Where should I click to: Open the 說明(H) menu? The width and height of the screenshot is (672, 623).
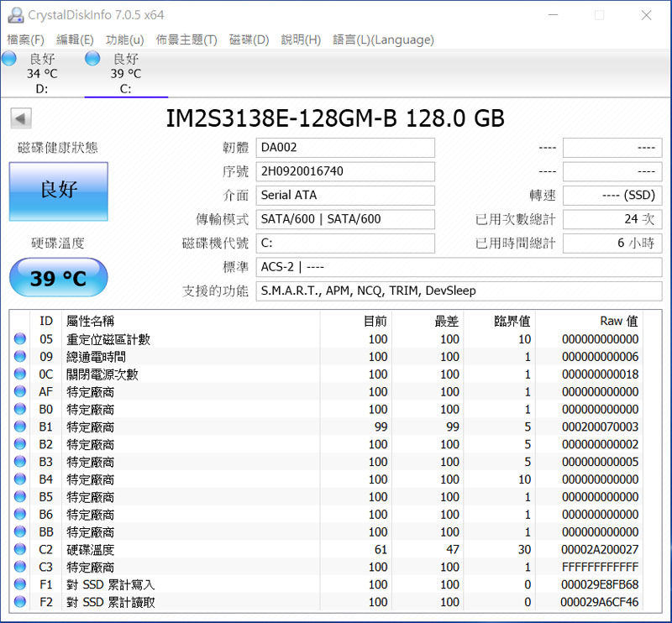tap(301, 39)
